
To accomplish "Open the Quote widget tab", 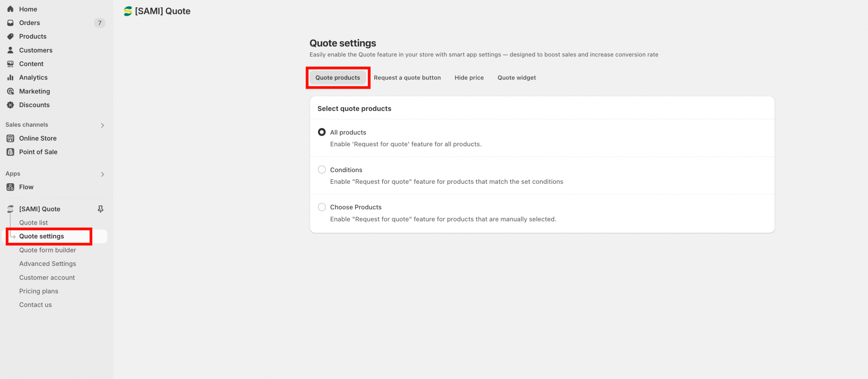I will coord(516,78).
